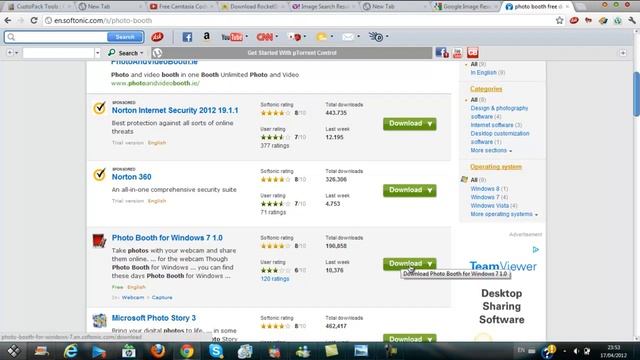The height and width of the screenshot is (360, 640).
Task: Open Google Chrome from the taskbar
Action: click(x=187, y=351)
